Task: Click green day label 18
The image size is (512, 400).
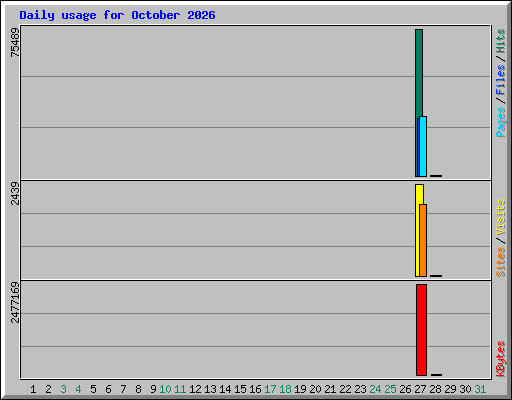Action: [285, 389]
